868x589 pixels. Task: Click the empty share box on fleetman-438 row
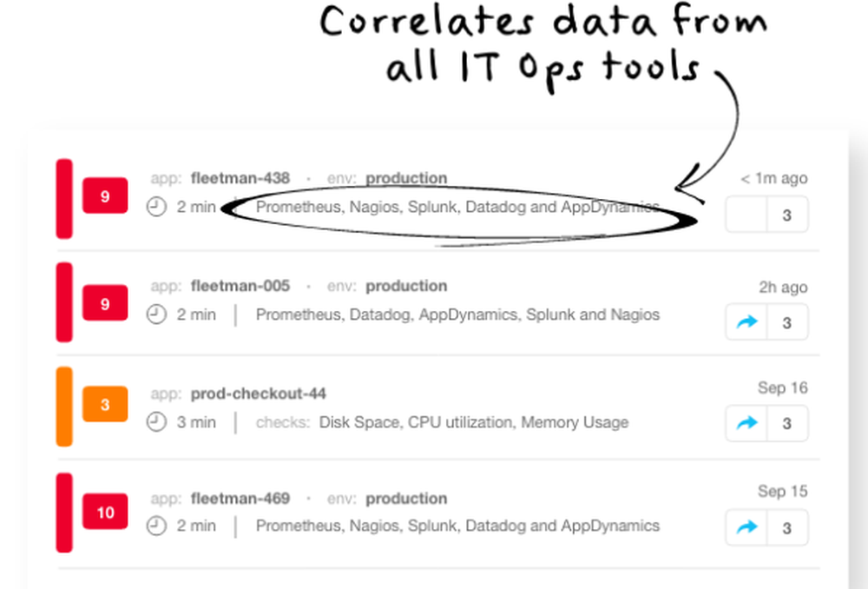point(746,215)
